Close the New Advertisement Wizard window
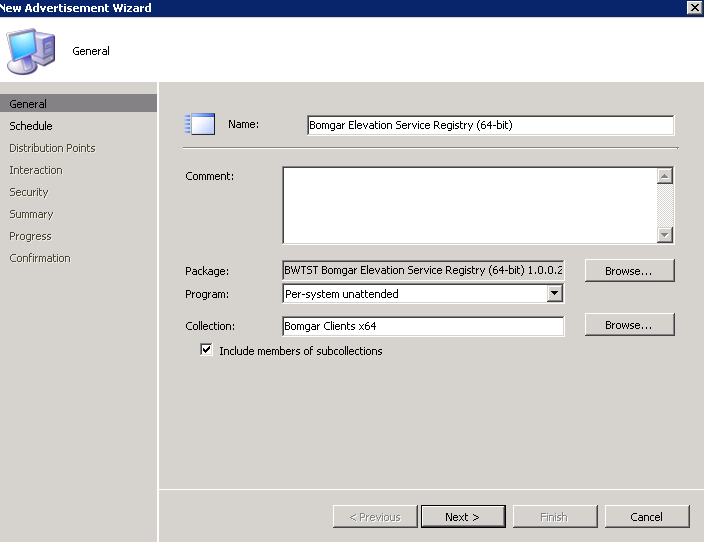Screen dimensions: 704x542 pyautogui.click(x=694, y=8)
